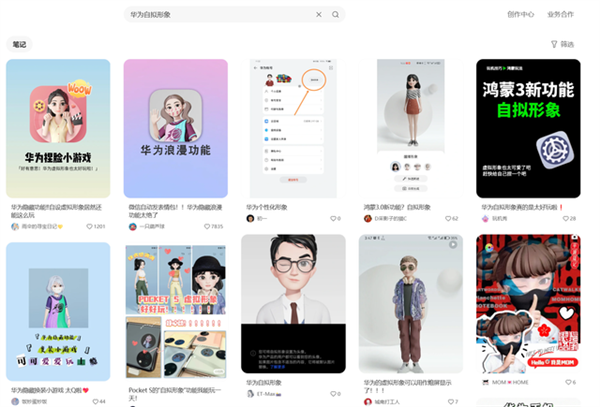Click author avatar of 鸿蒙3.0新功能 post
The height and width of the screenshot is (407, 600).
coord(368,218)
